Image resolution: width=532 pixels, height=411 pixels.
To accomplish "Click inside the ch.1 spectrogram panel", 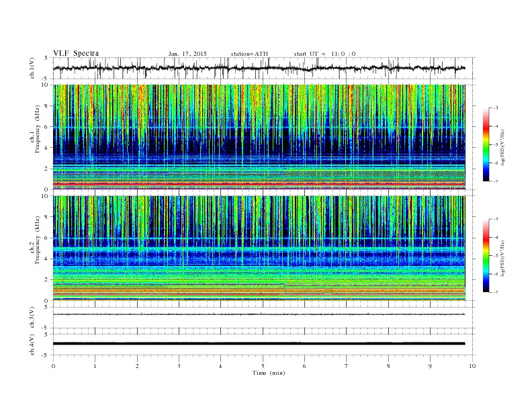I will point(259,137).
